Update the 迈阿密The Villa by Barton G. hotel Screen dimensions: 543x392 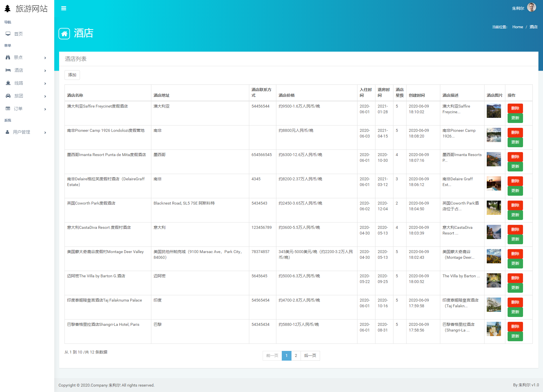click(x=515, y=288)
